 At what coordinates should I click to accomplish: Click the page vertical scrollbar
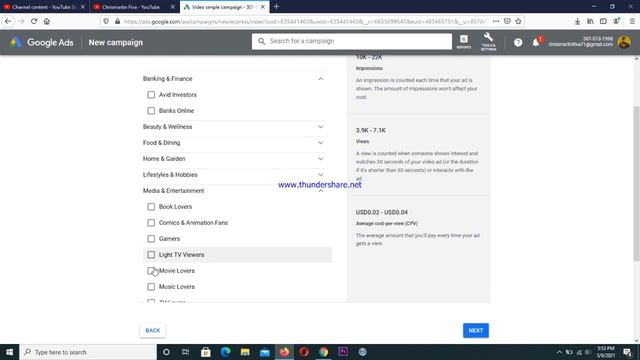(636, 184)
